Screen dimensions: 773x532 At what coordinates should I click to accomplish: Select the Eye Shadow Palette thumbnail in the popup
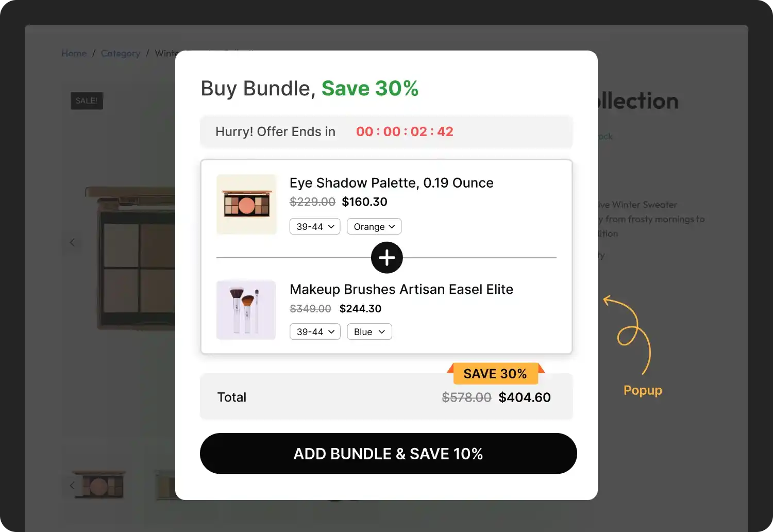pos(246,204)
